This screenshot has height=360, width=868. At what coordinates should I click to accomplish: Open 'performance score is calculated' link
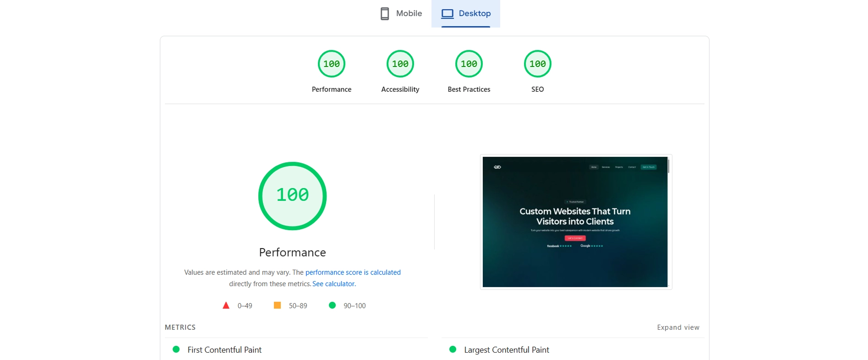click(x=353, y=272)
